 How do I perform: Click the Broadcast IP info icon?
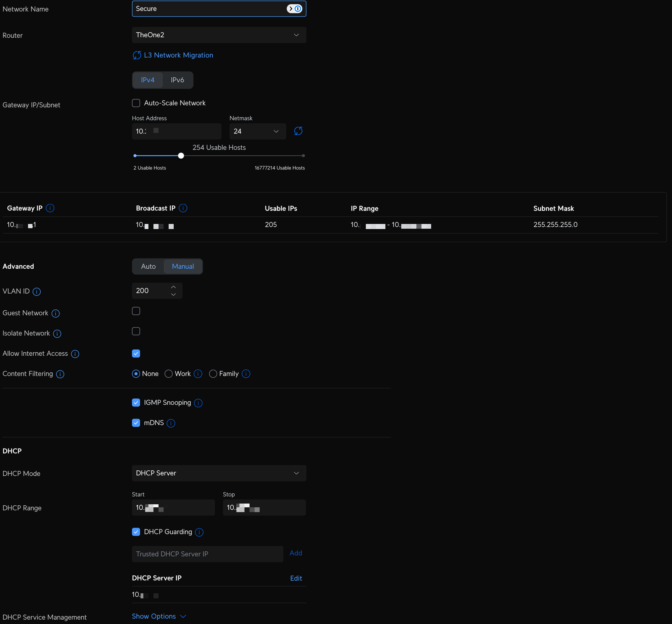[183, 208]
